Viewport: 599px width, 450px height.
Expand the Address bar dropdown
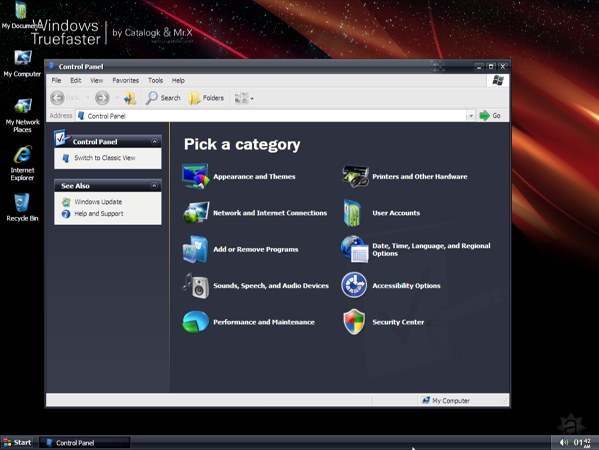click(471, 116)
